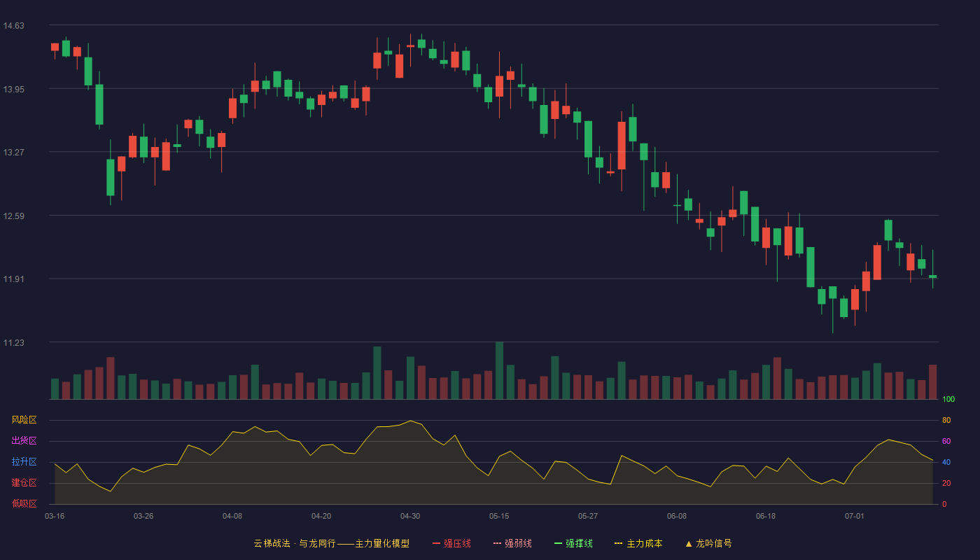Image resolution: width=980 pixels, height=560 pixels.
Task: Click the 04-30 date axis label
Action: (410, 516)
